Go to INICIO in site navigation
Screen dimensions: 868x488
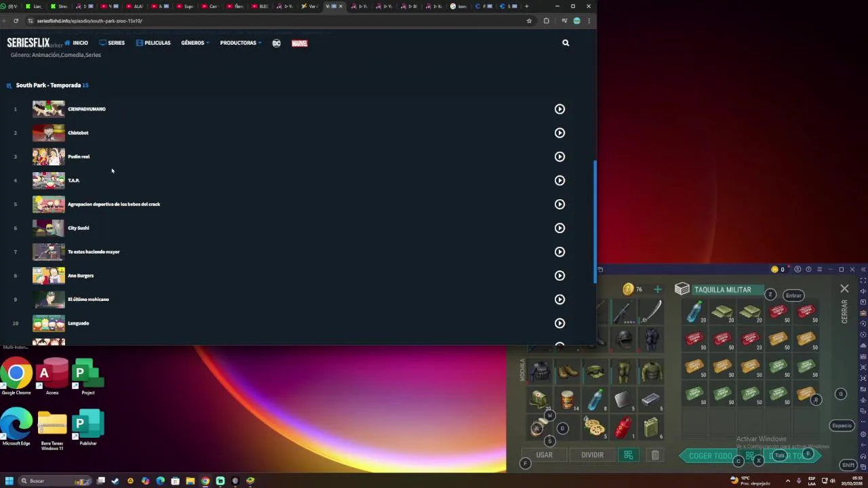pos(76,43)
